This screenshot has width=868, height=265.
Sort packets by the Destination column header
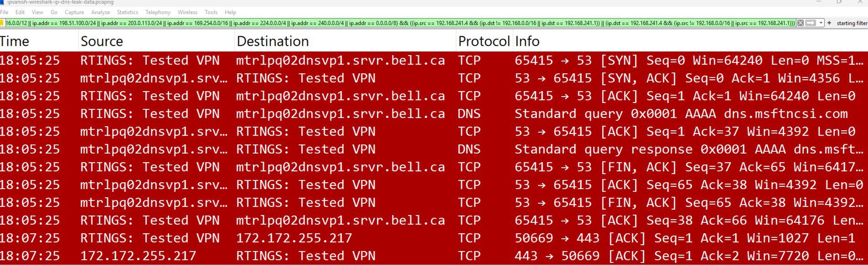tap(273, 41)
